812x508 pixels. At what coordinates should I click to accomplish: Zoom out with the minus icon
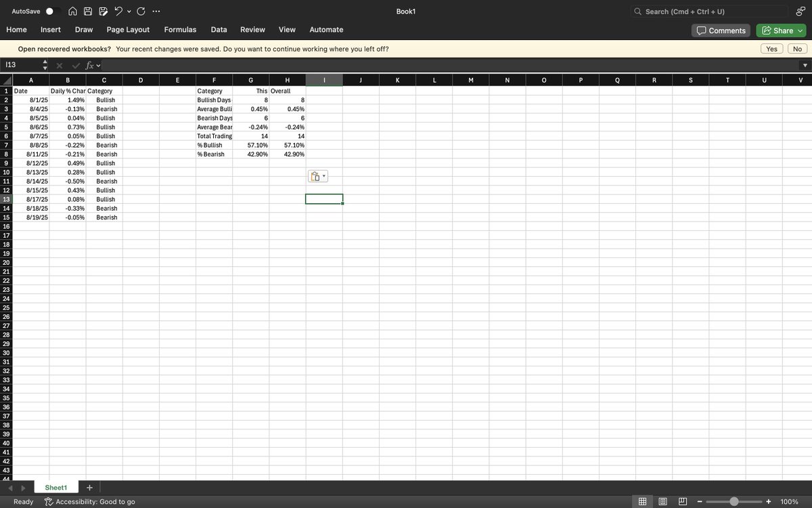[700, 501]
